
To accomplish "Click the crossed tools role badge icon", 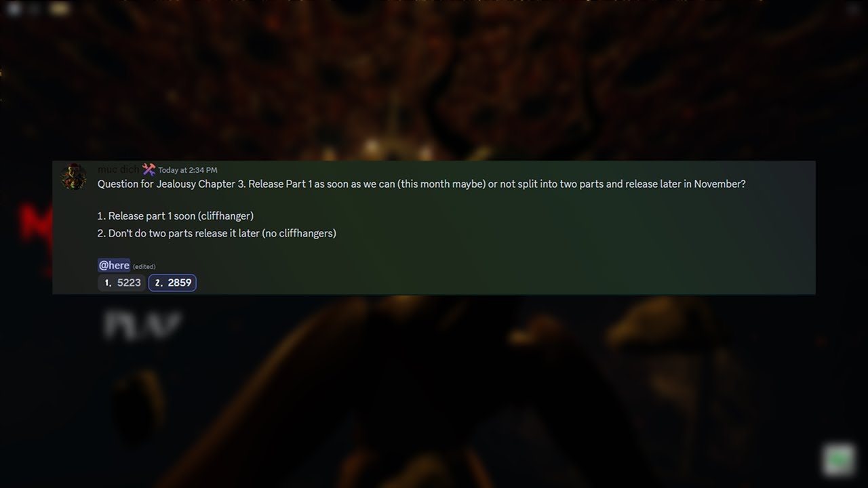I will pyautogui.click(x=149, y=169).
